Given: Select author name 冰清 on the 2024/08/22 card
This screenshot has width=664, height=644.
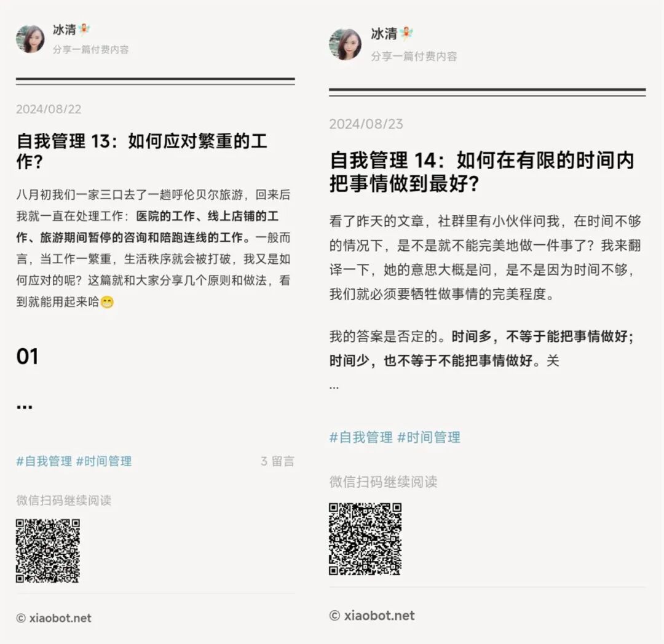Looking at the screenshot, I should pos(65,30).
